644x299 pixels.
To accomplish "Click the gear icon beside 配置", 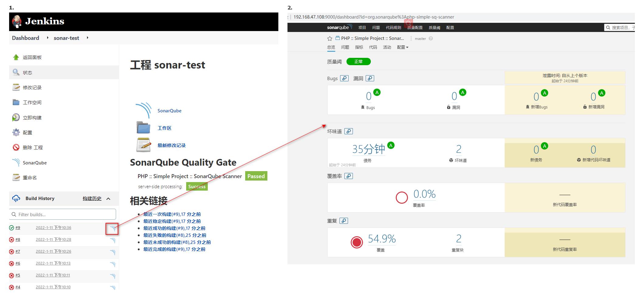I will tap(16, 132).
